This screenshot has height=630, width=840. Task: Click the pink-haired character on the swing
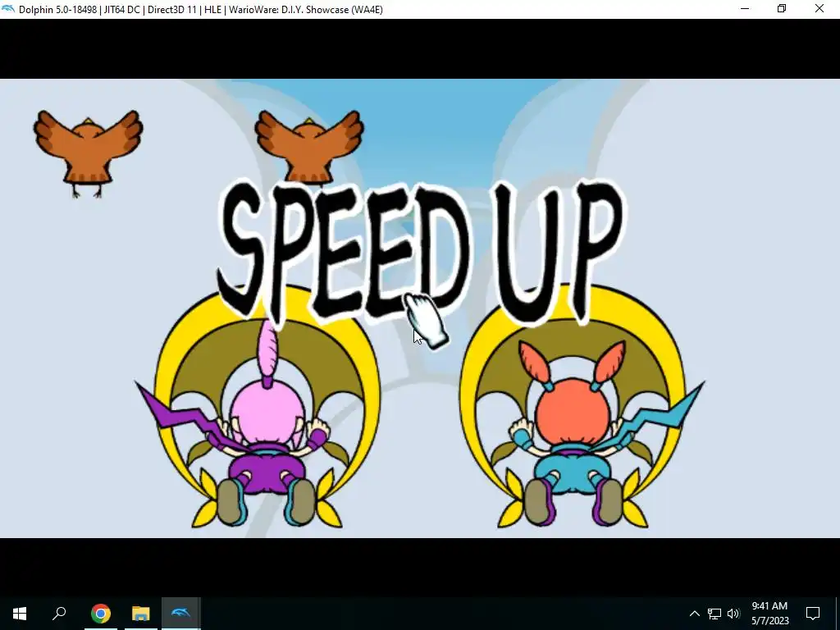(267, 423)
